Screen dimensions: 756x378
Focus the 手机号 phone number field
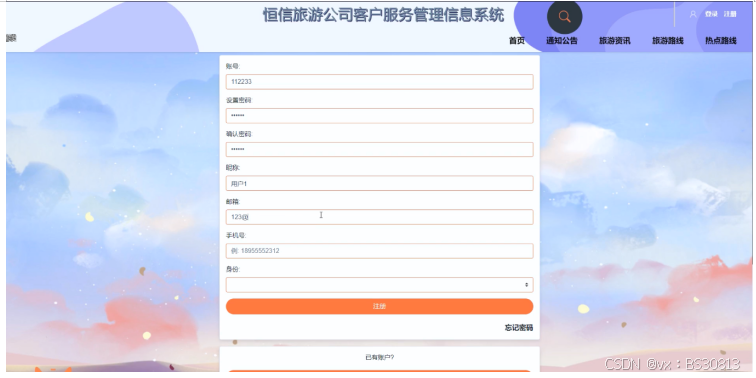379,251
